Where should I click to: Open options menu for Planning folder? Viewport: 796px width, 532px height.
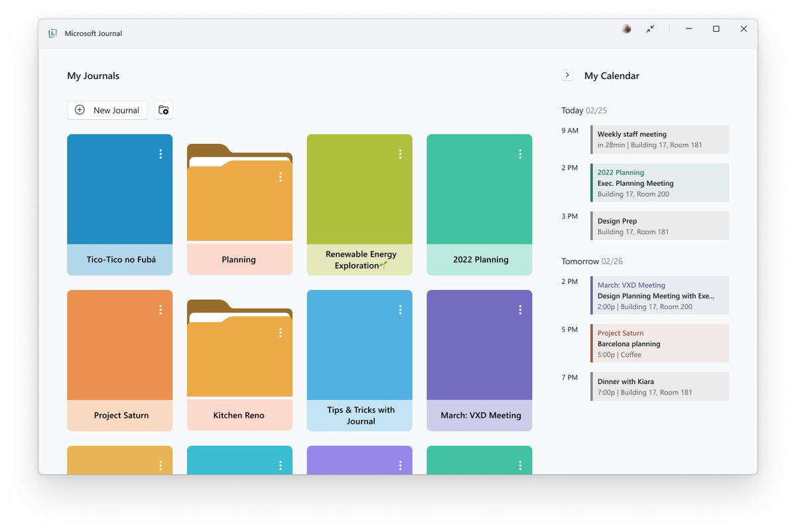pyautogui.click(x=281, y=177)
